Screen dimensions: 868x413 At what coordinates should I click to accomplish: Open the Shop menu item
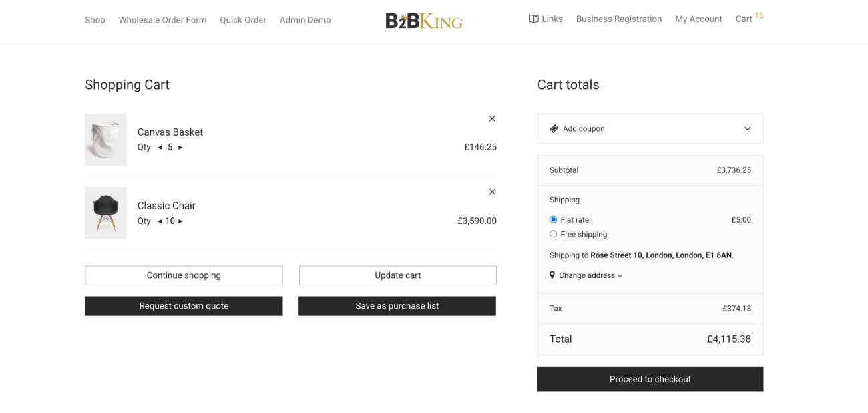[x=95, y=20]
